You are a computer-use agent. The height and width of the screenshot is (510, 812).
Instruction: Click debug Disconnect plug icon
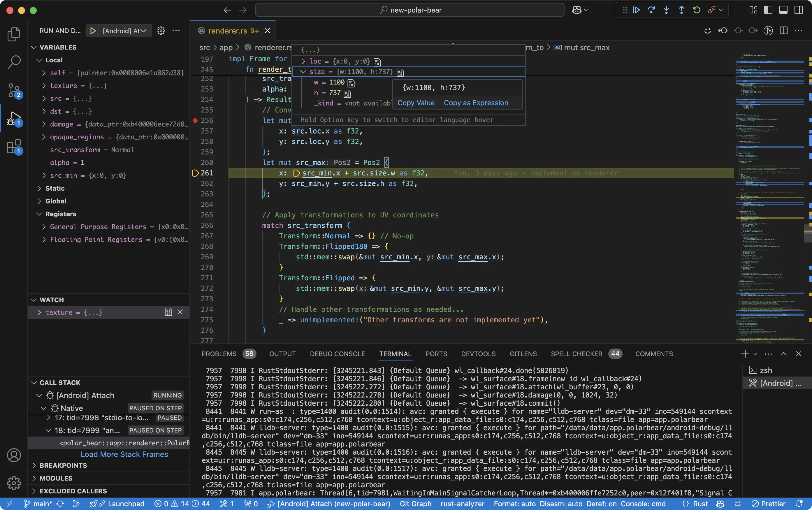(711, 10)
